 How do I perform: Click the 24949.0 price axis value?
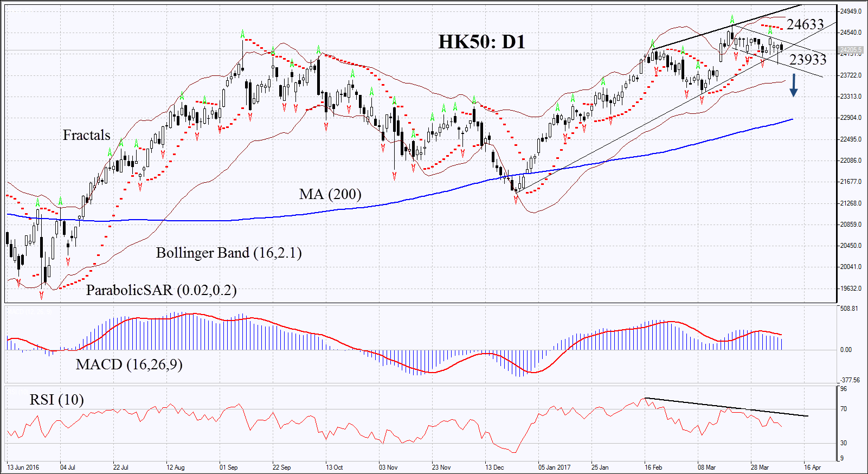tap(851, 11)
